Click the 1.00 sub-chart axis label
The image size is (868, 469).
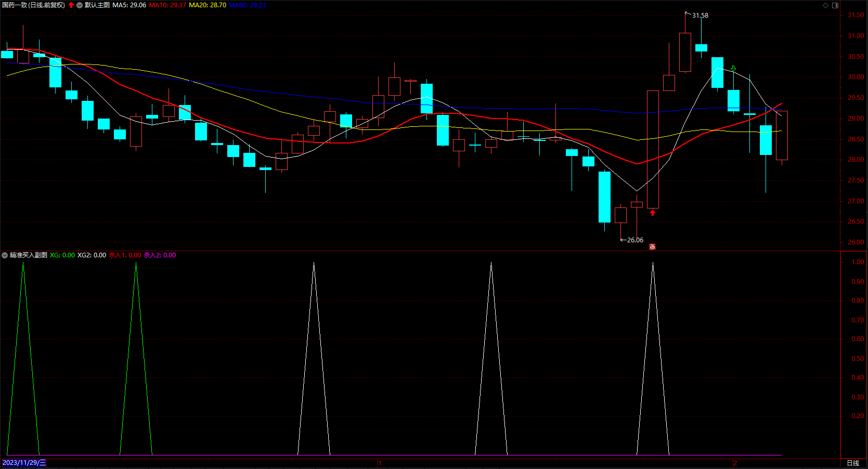pos(858,262)
